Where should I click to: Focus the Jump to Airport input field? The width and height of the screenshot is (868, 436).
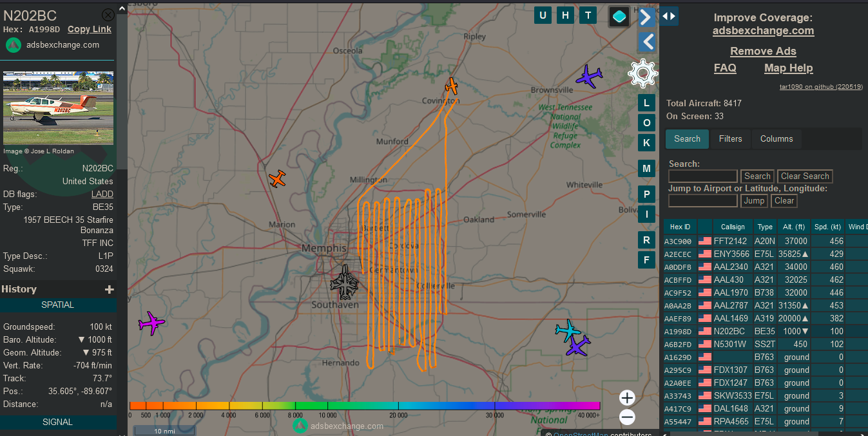pyautogui.click(x=703, y=200)
